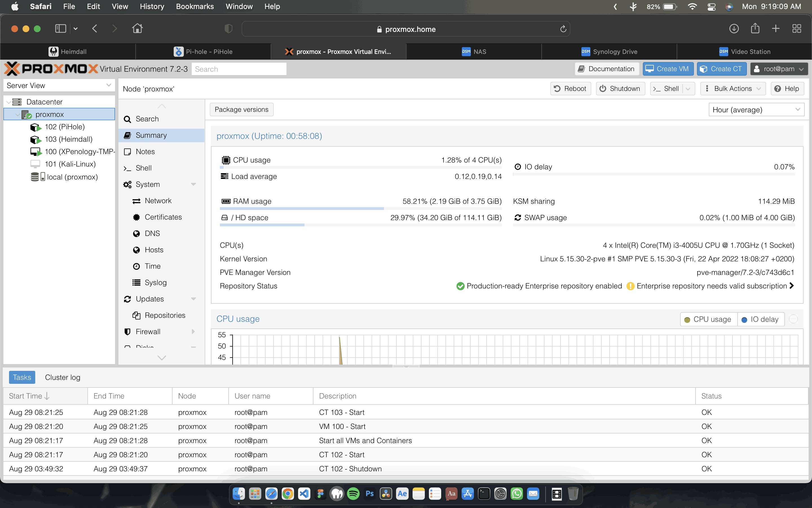Click the Proxmox search field
Image resolution: width=812 pixels, height=508 pixels.
click(239, 69)
